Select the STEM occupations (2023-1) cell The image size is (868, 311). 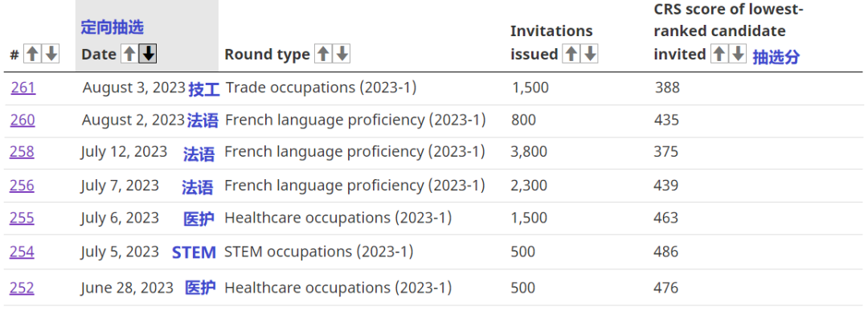pyautogui.click(x=319, y=252)
